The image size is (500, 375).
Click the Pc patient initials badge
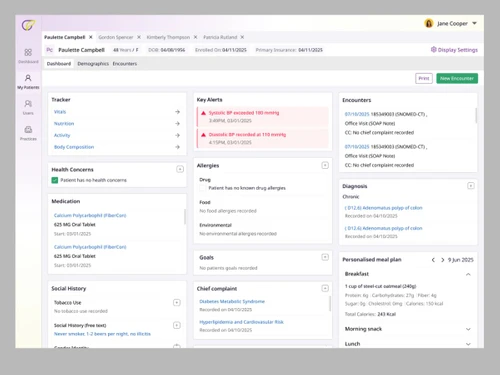(x=49, y=50)
